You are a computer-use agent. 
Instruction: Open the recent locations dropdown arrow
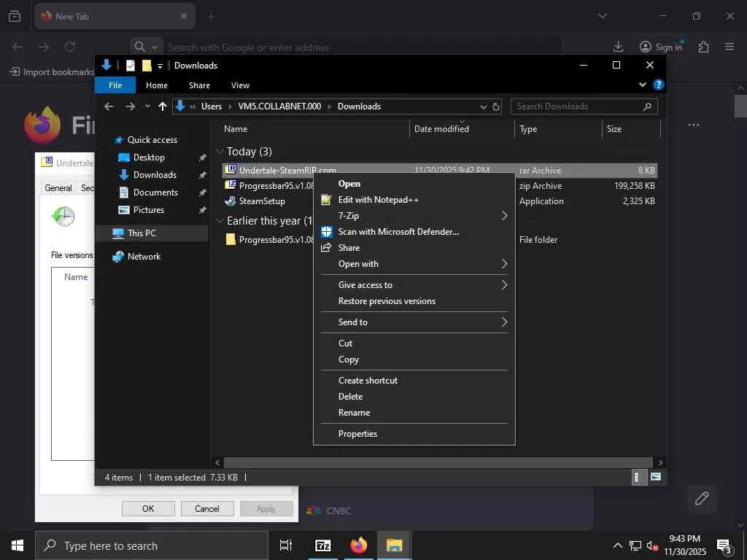(147, 106)
